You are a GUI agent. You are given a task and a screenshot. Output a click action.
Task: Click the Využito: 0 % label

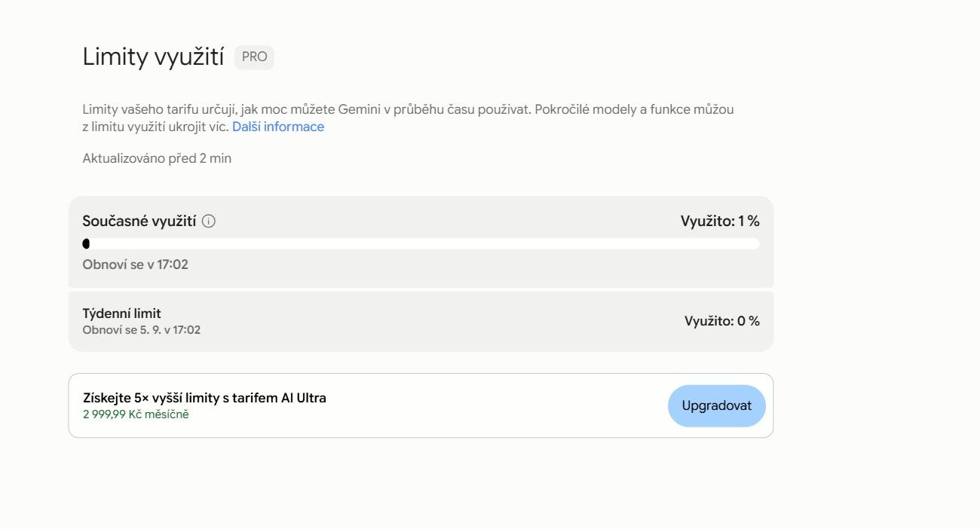click(x=722, y=321)
